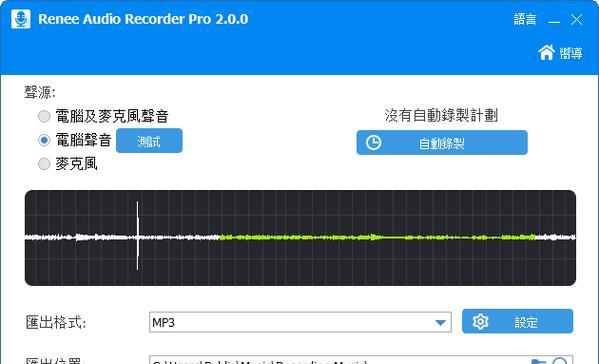The height and width of the screenshot is (364, 599).
Task: Click the 測試 test button
Action: [x=149, y=141]
